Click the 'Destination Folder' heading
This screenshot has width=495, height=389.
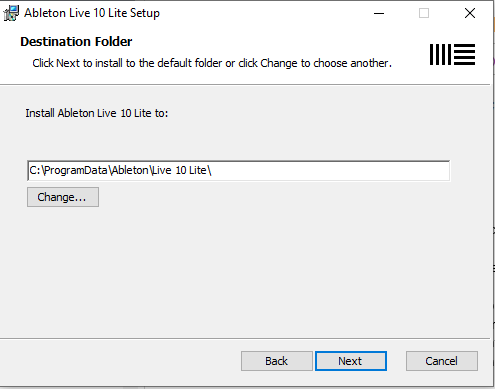click(x=76, y=42)
